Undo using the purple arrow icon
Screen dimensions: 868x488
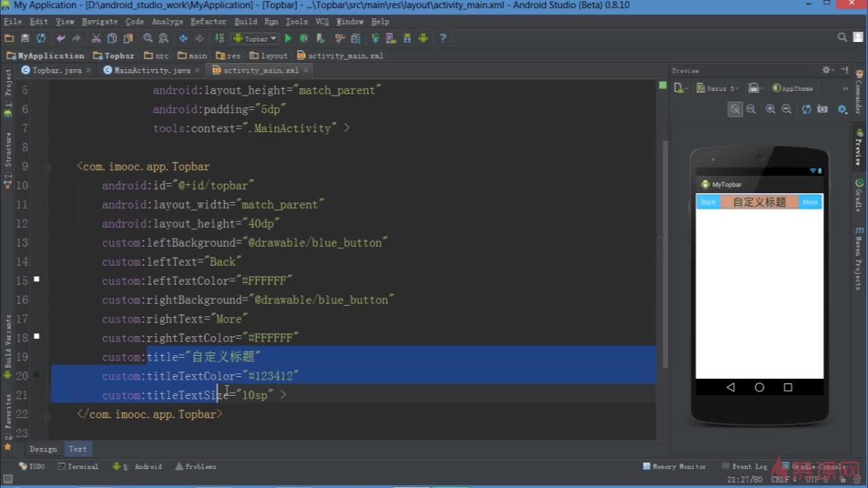pyautogui.click(x=60, y=39)
